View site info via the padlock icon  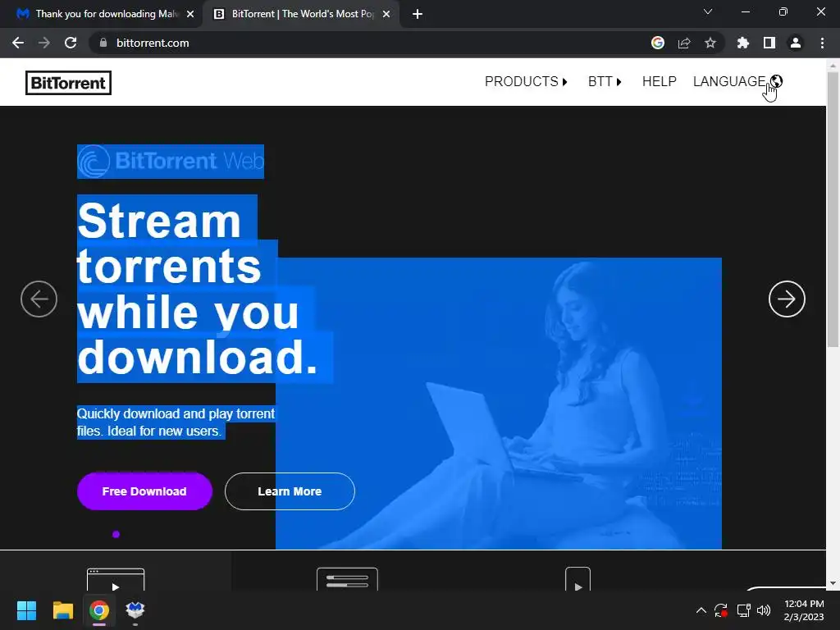click(103, 43)
